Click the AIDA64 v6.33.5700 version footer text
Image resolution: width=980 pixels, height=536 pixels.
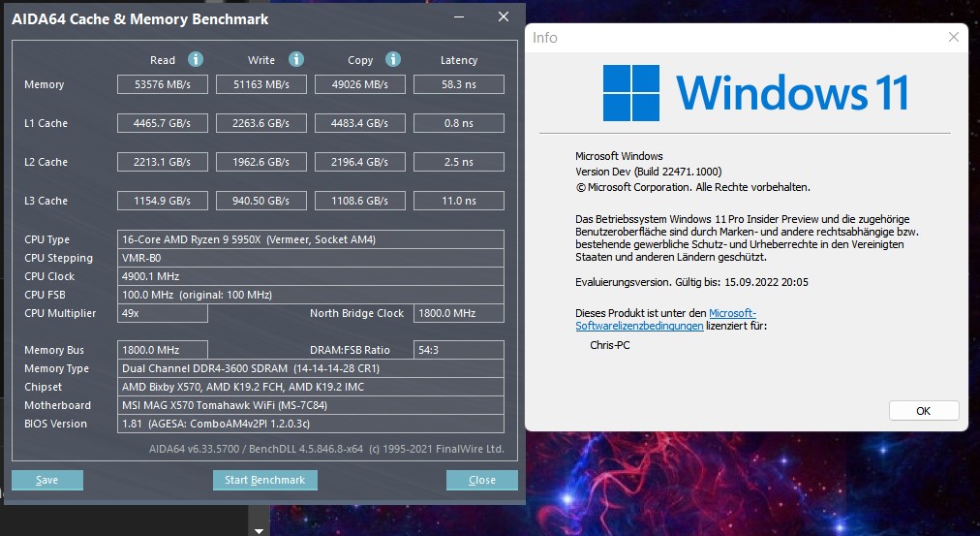[326, 449]
